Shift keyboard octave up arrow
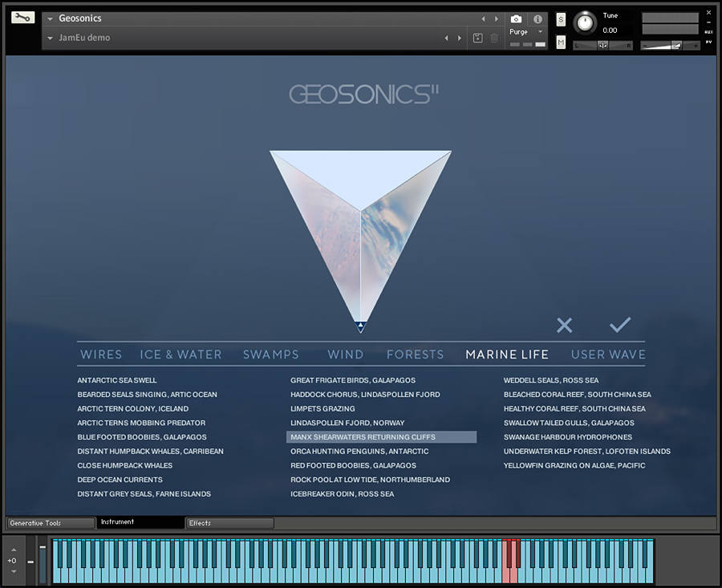The image size is (722, 588). tap(14, 549)
